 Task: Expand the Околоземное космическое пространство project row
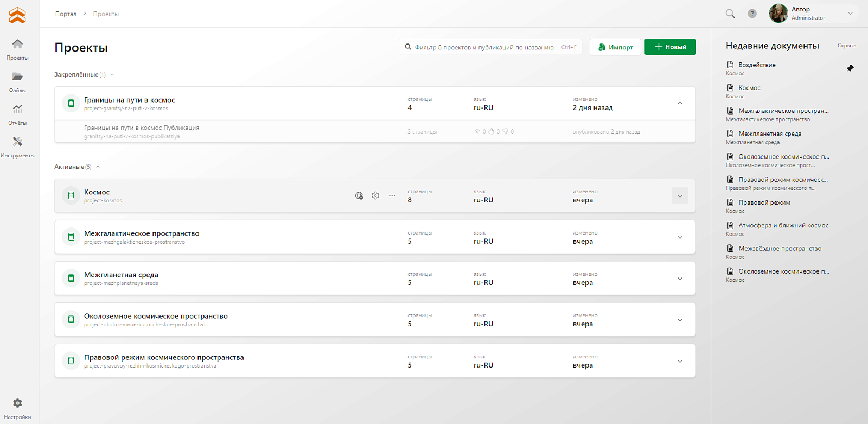tap(680, 319)
